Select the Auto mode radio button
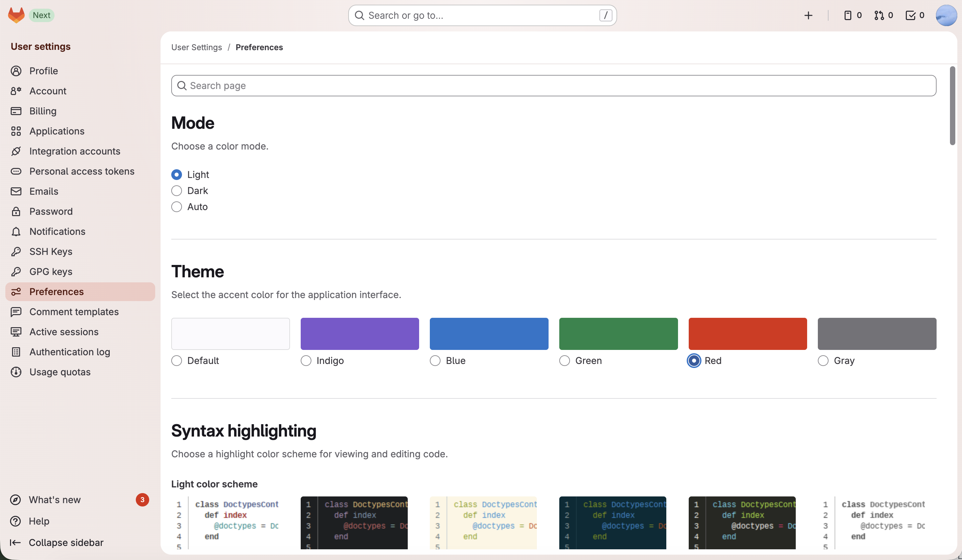Image resolution: width=962 pixels, height=560 pixels. (176, 206)
